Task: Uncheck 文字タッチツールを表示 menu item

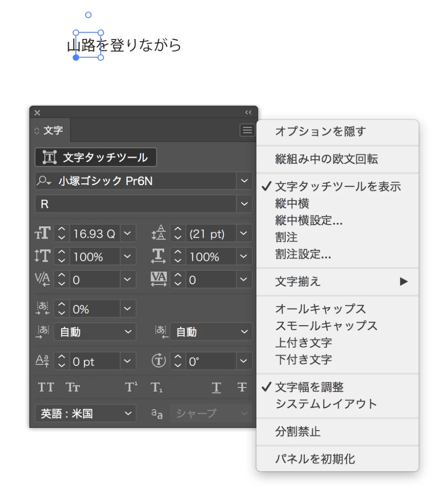Action: pos(337,186)
